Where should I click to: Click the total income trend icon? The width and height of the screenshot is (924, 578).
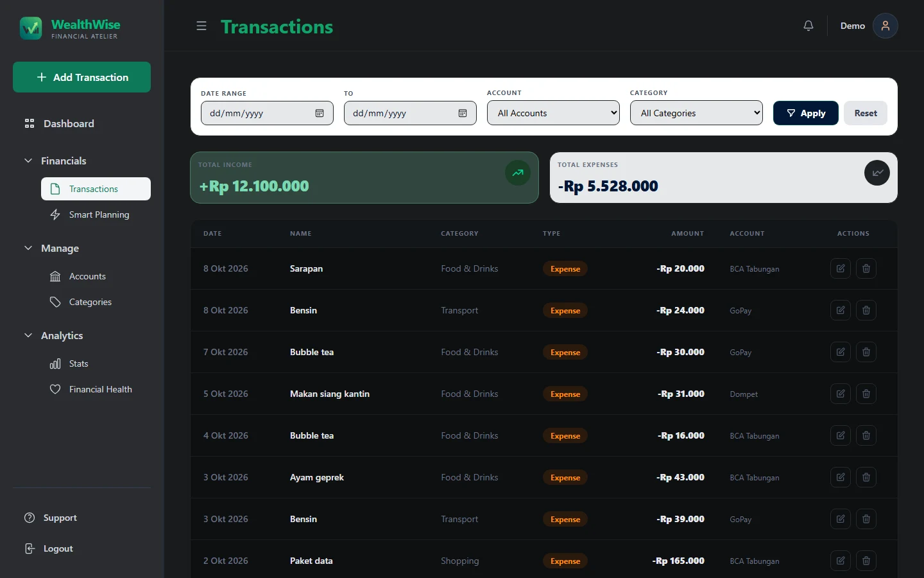pos(518,173)
